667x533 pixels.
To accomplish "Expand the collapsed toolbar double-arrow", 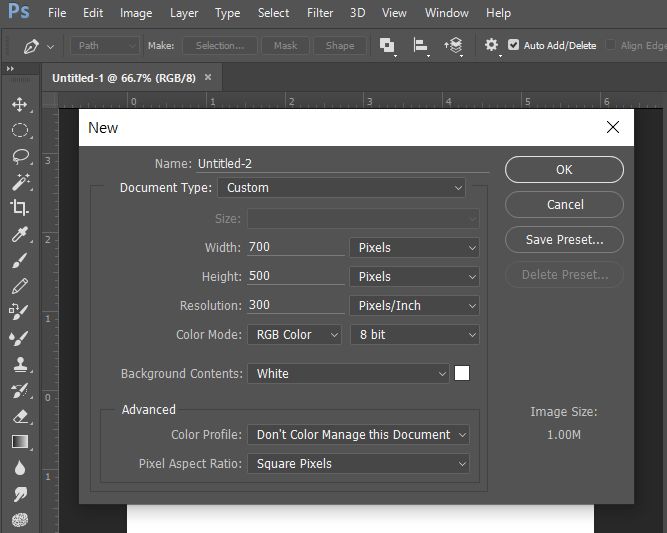I will pyautogui.click(x=11, y=68).
